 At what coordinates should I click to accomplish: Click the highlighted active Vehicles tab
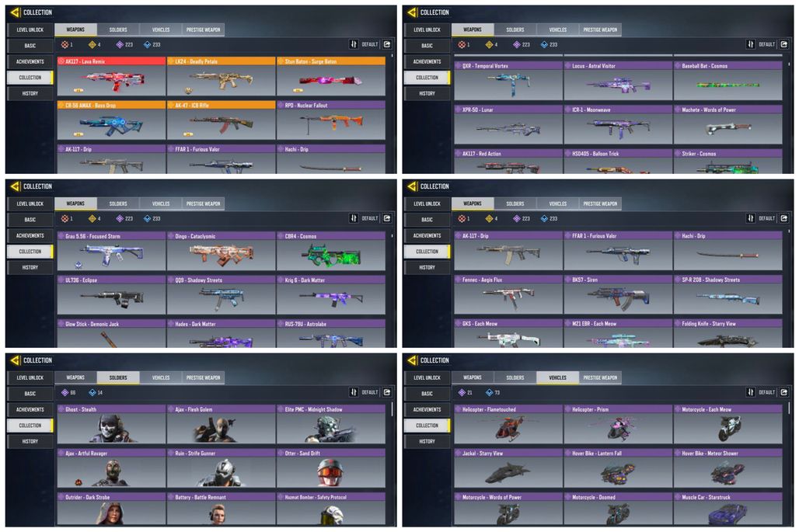click(557, 377)
